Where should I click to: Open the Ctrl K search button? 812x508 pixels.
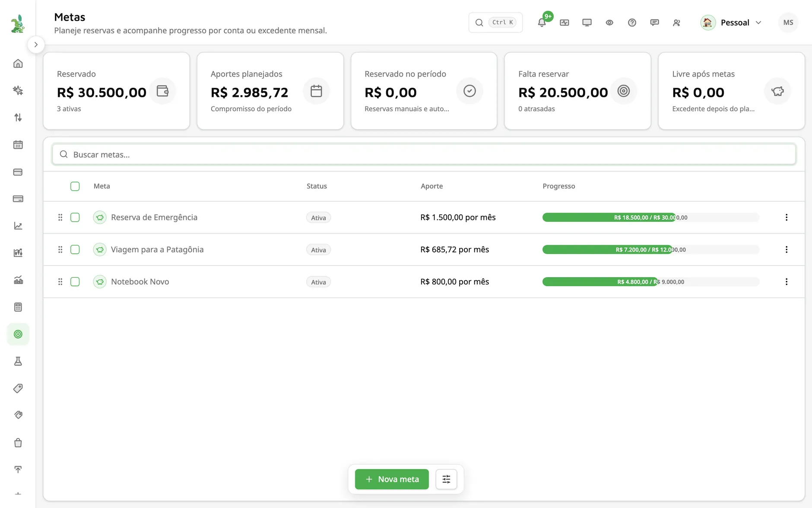(495, 22)
